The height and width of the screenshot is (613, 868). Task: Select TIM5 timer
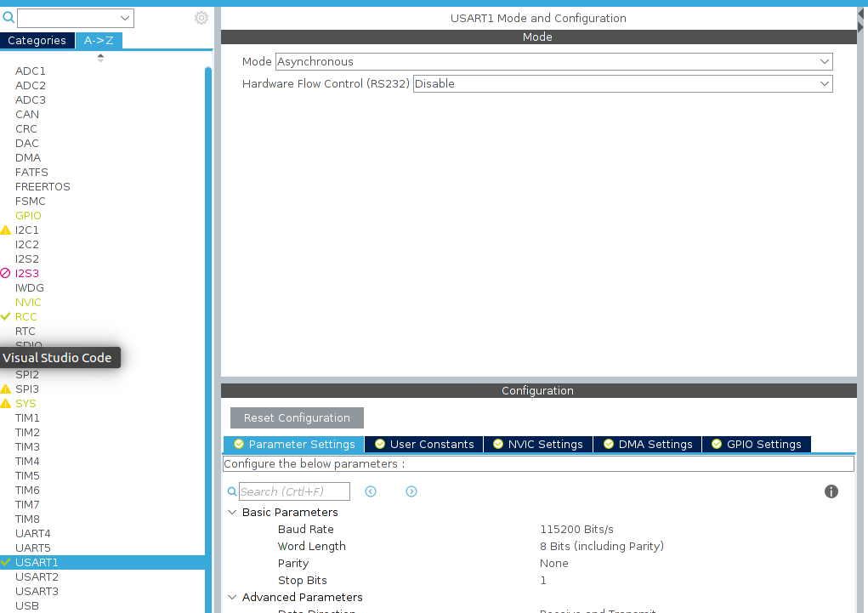coord(28,475)
